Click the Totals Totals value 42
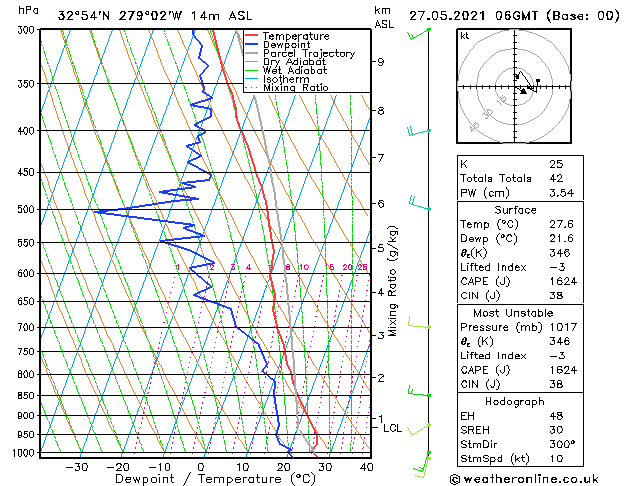This screenshot has width=629, height=486. [556, 178]
